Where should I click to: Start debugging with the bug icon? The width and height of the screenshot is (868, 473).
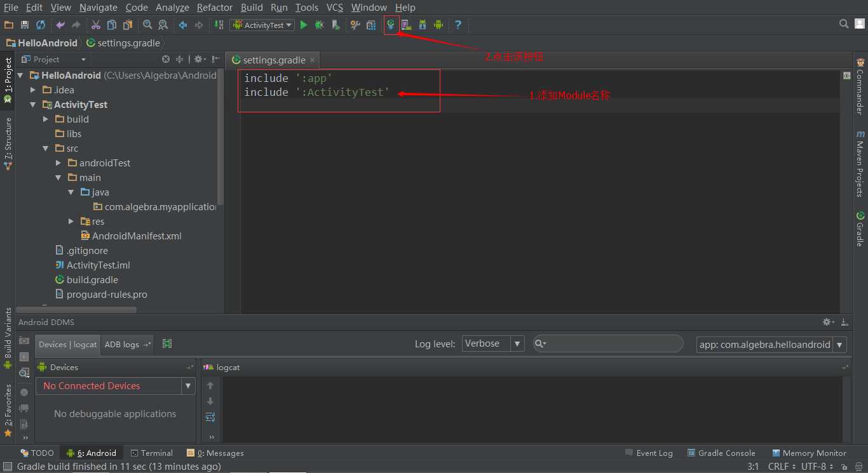[x=319, y=25]
